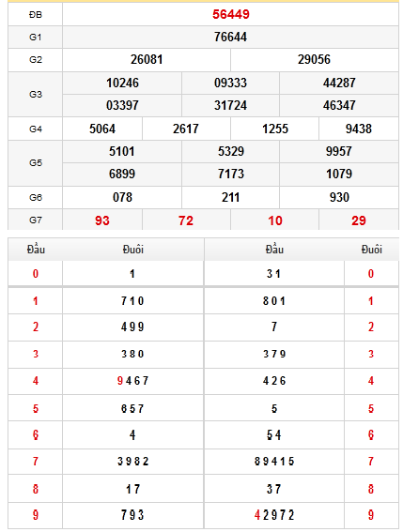The image size is (403, 532).
Task: Select G3 number 10246
Action: click(x=122, y=84)
